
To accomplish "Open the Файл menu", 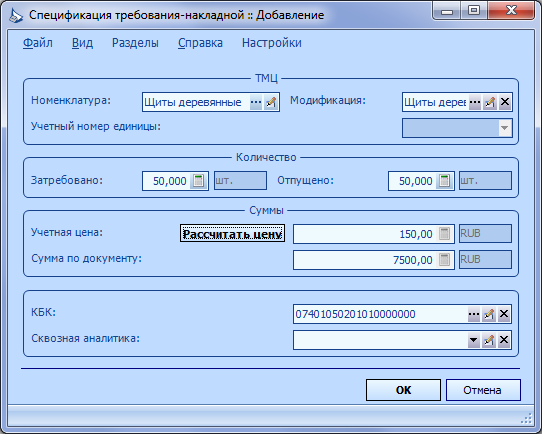I will [38, 43].
